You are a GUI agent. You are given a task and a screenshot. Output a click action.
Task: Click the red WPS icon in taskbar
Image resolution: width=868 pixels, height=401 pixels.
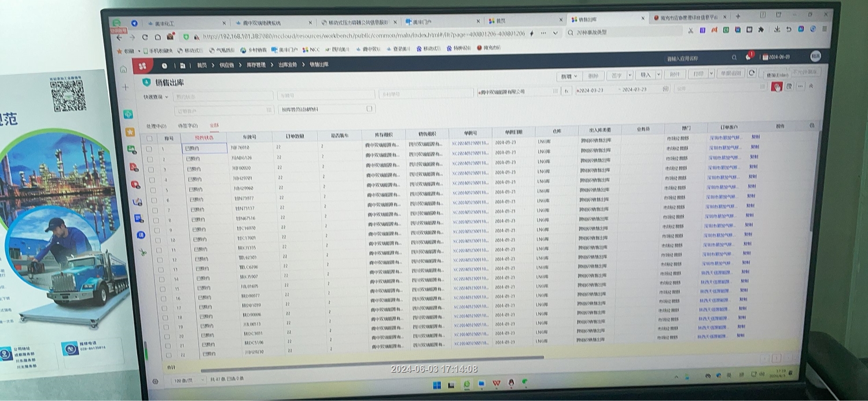pyautogui.click(x=496, y=383)
